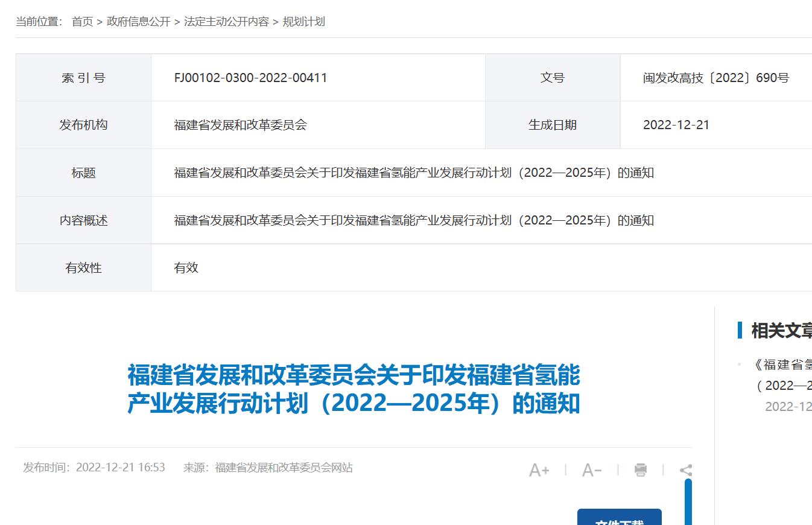Open 政府信息公开 breadcrumb link
Image resolution: width=812 pixels, height=525 pixels.
point(139,22)
